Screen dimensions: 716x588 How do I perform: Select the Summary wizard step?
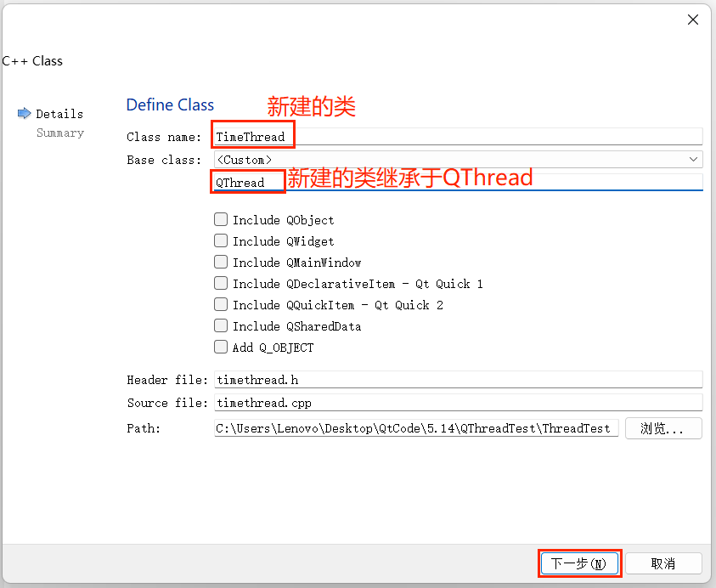pyautogui.click(x=60, y=133)
